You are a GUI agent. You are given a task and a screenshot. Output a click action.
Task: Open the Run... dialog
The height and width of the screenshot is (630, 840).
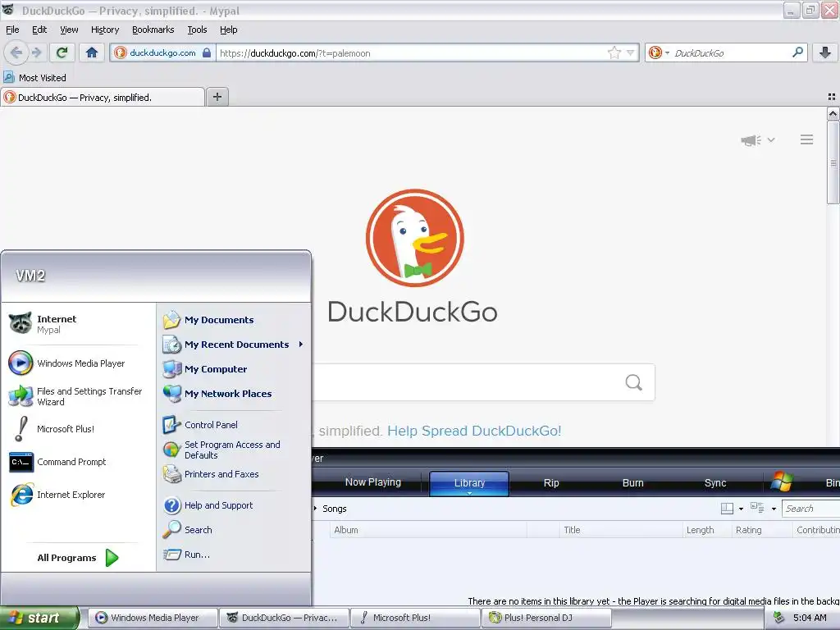point(195,555)
